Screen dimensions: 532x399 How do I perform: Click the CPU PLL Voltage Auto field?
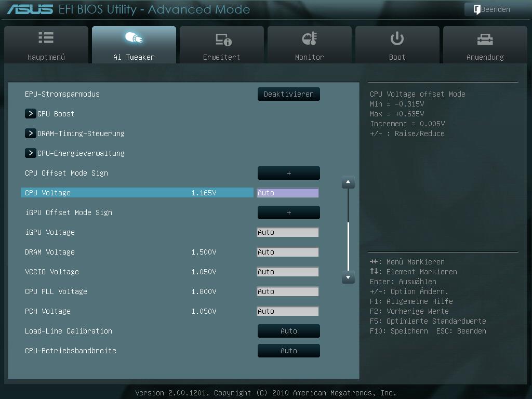[288, 291]
